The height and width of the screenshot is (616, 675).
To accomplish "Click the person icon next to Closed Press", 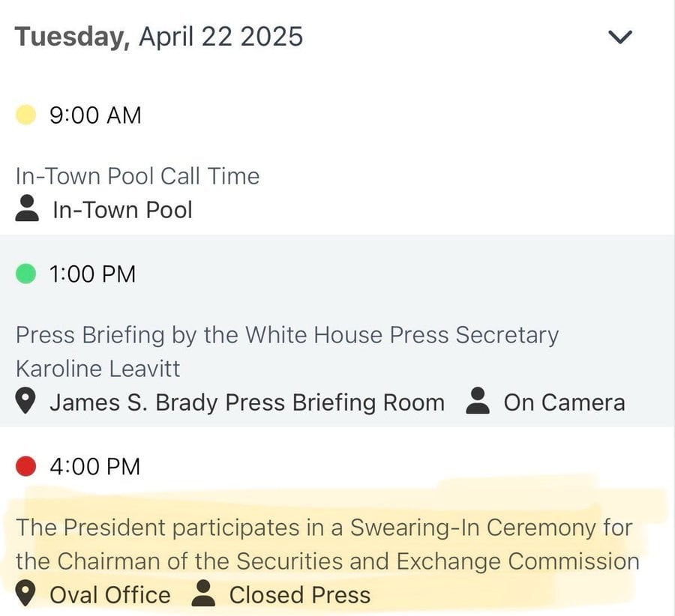I will (203, 595).
